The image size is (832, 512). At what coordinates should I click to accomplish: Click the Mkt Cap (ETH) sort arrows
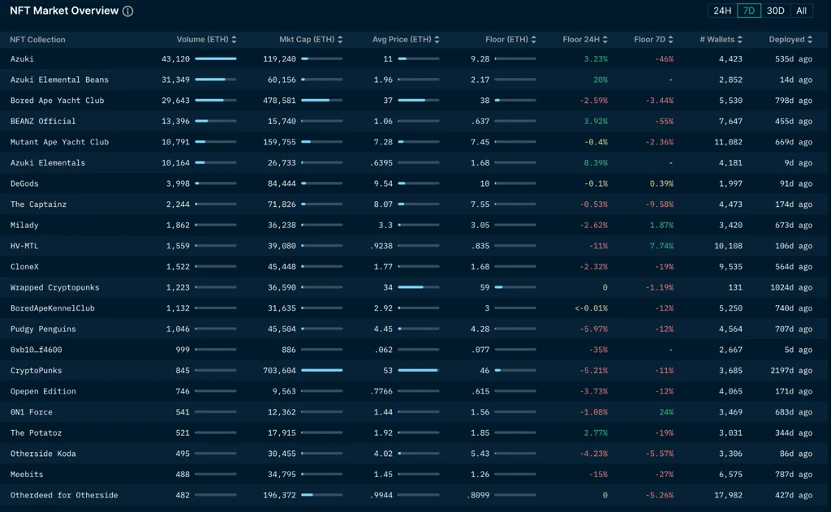pos(340,40)
